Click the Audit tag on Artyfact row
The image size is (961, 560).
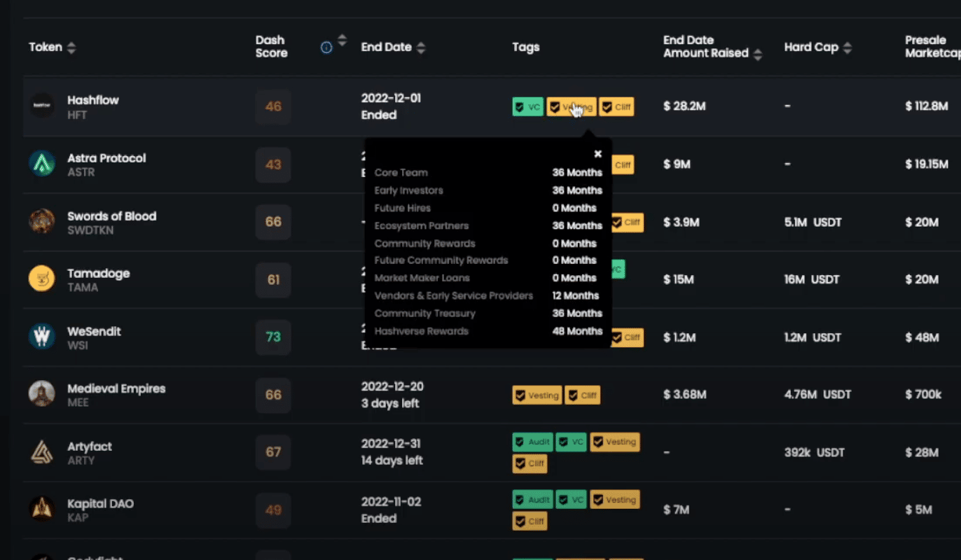tap(532, 442)
